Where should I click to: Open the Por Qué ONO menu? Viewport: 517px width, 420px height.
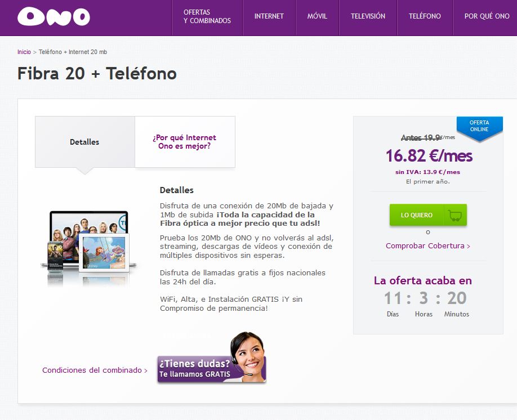click(x=487, y=16)
